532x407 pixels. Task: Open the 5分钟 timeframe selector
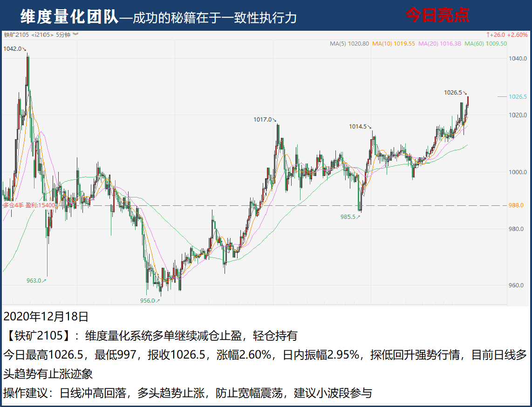click(63, 34)
